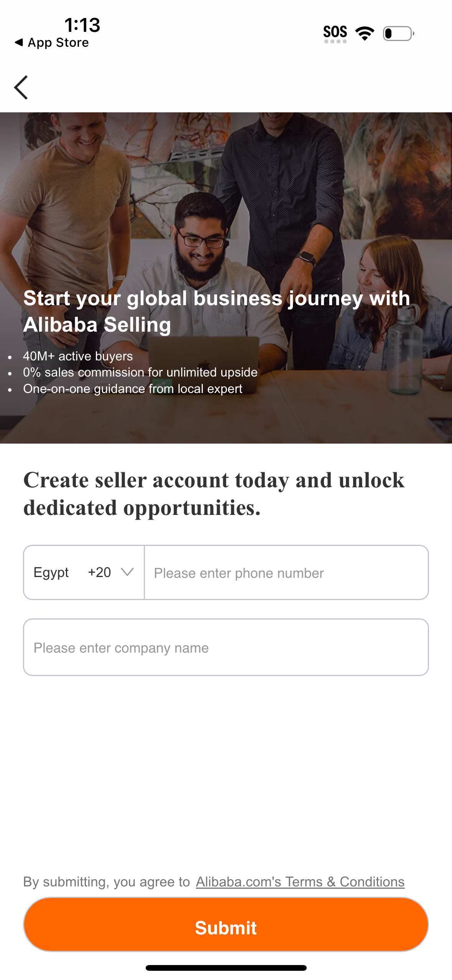Expand the Egypt +20 dropdown chevron
This screenshot has height=980, width=452.
[x=127, y=572]
